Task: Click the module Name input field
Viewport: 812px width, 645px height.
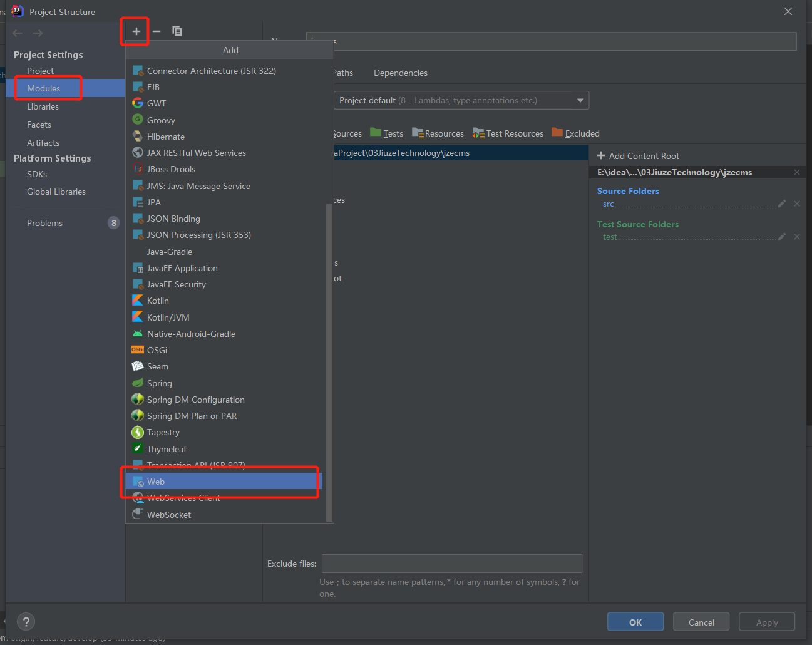Action: point(551,41)
